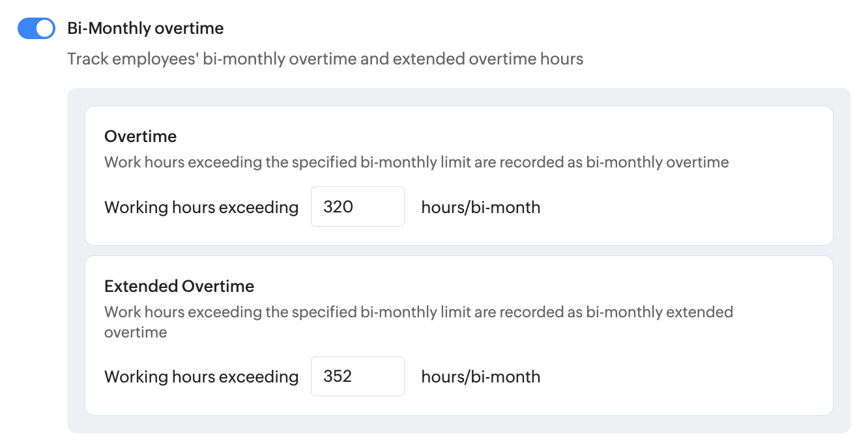Image resolution: width=868 pixels, height=447 pixels.
Task: Click empty space inside the Overtime card
Action: coord(684,209)
